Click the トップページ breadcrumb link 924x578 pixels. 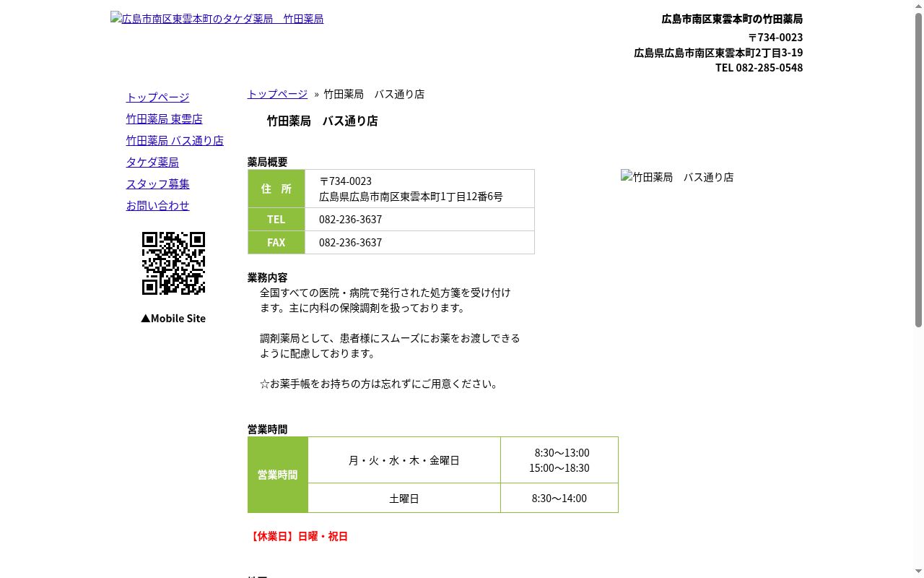click(x=277, y=94)
